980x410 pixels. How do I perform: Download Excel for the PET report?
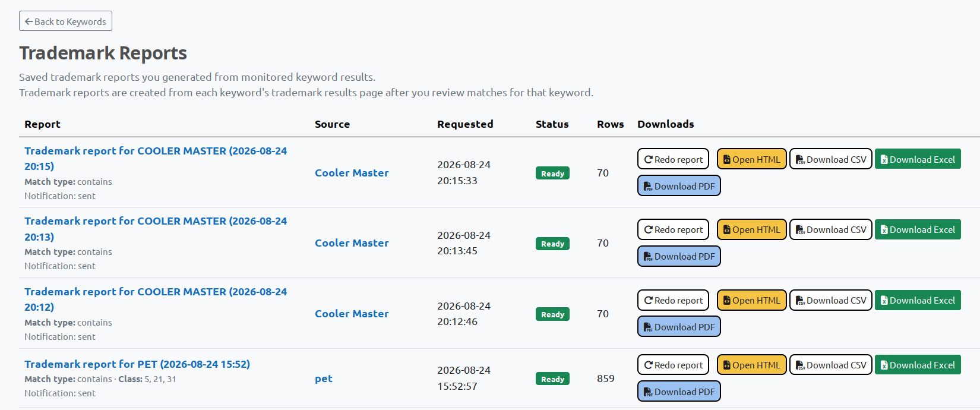tap(918, 365)
